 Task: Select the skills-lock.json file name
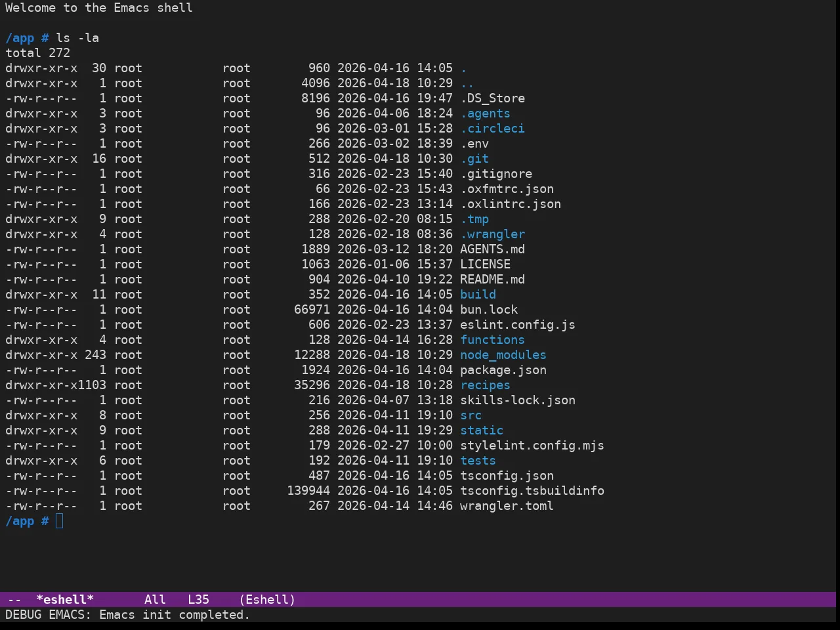[518, 400]
